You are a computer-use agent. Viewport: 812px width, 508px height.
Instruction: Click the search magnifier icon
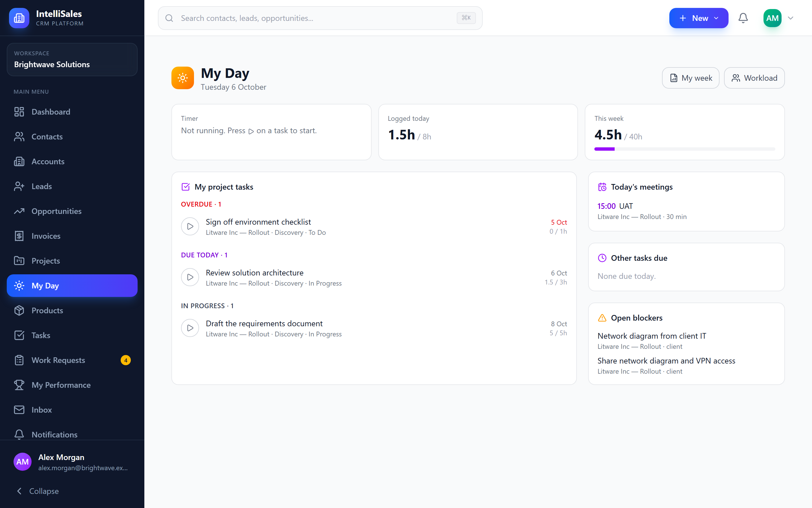169,18
